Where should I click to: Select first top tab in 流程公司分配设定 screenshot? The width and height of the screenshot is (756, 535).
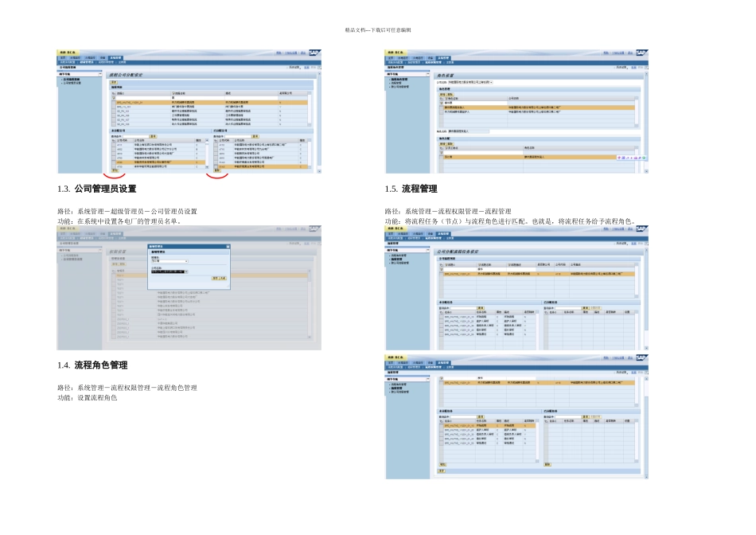(63, 58)
